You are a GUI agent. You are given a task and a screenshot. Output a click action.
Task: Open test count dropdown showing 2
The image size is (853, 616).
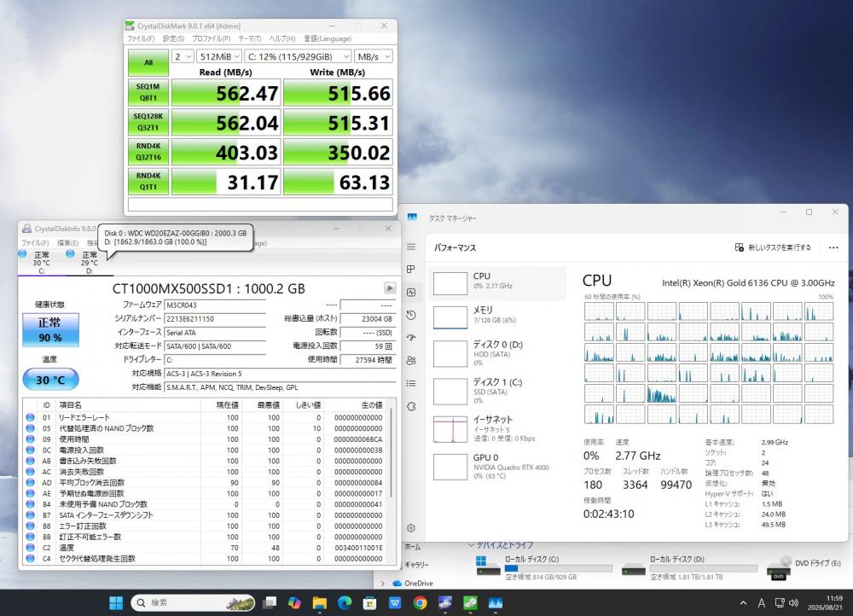point(183,56)
